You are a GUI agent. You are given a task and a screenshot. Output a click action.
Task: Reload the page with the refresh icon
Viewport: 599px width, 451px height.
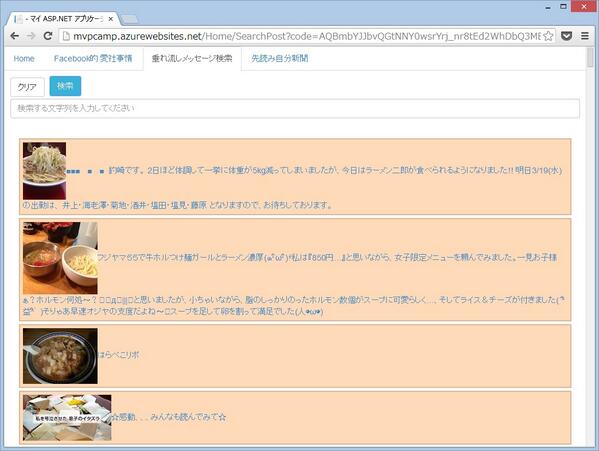(48, 36)
